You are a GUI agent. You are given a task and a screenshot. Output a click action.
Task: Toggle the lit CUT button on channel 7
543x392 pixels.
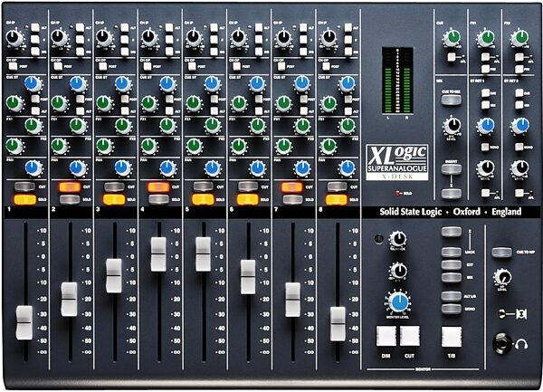(292, 187)
